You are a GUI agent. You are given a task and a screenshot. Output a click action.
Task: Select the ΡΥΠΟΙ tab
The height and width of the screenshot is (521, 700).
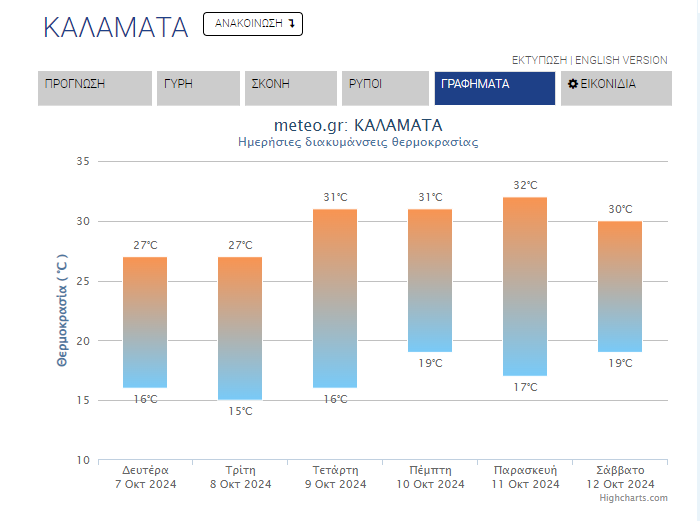coord(385,88)
